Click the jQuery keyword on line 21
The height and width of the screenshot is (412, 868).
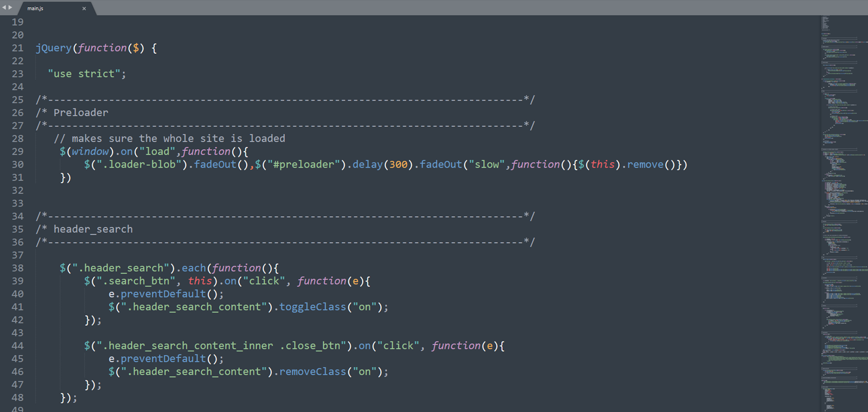point(53,48)
